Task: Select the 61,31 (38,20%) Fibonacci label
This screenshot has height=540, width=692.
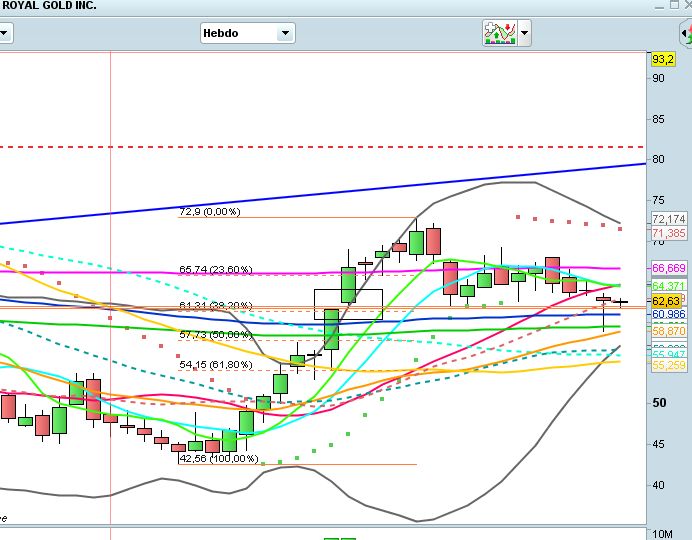Action: click(216, 305)
